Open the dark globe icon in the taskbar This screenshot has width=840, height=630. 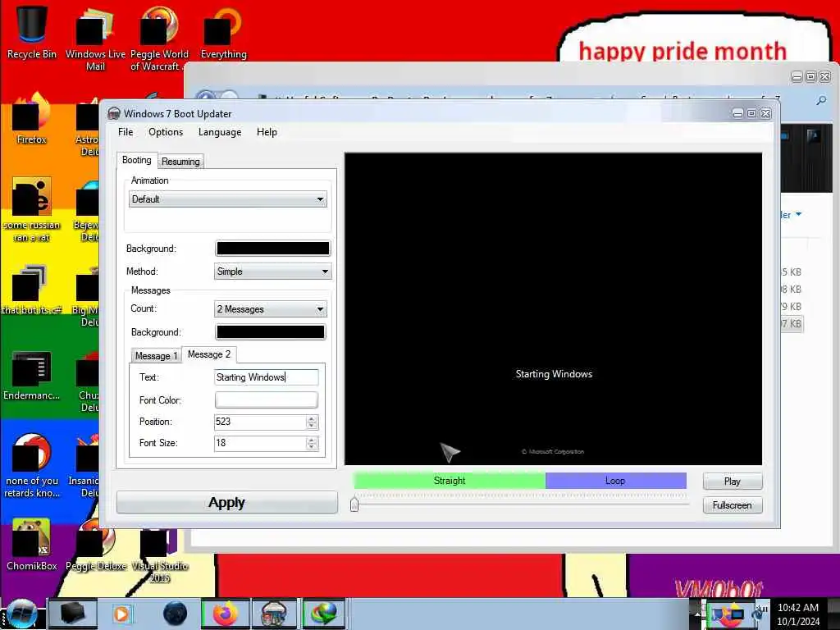point(175,614)
